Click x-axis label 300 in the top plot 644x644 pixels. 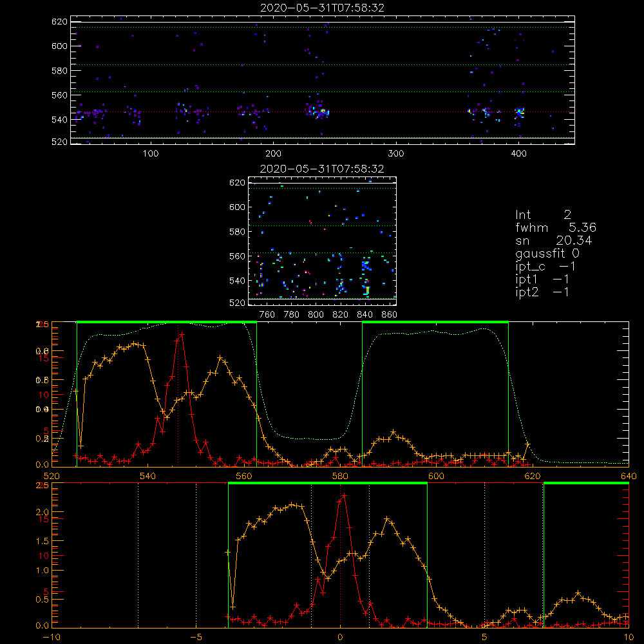[x=396, y=154]
